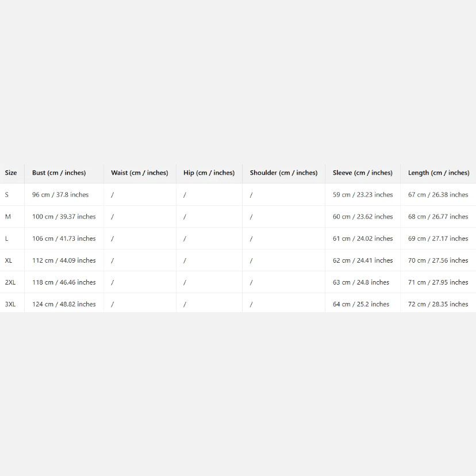This screenshot has width=476, height=476.
Task: Click the Size column header
Action: click(11, 172)
